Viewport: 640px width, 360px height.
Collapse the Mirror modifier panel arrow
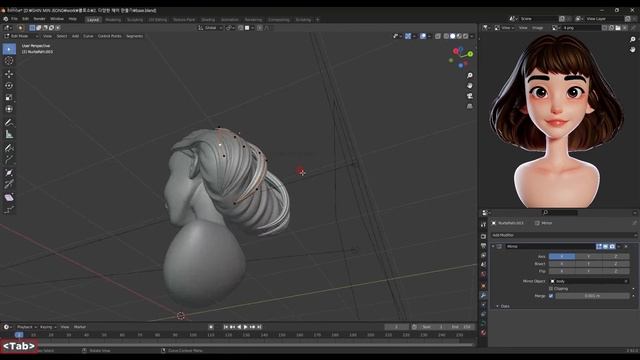click(x=493, y=247)
